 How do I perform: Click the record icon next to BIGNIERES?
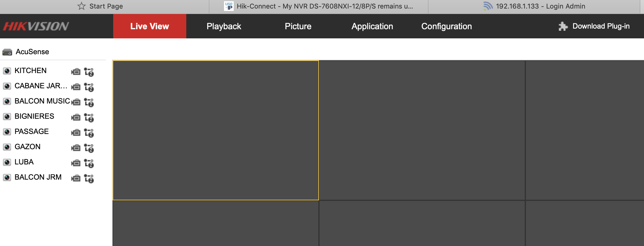pyautogui.click(x=76, y=117)
